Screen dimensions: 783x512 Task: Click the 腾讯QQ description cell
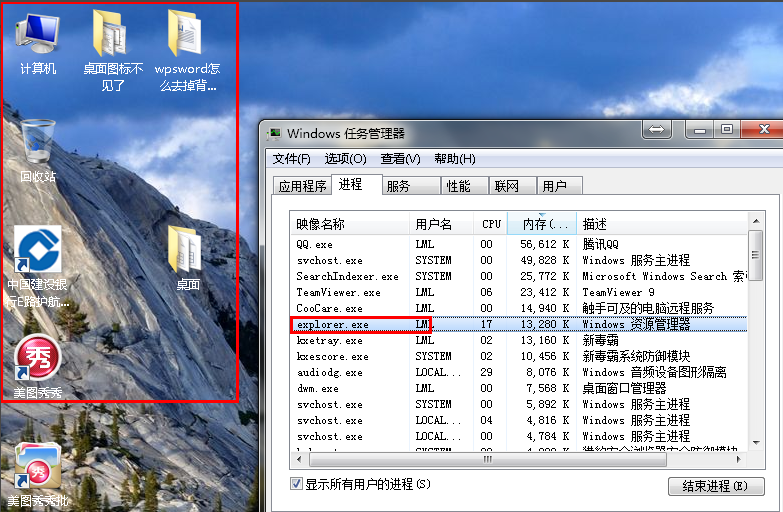[x=601, y=244]
